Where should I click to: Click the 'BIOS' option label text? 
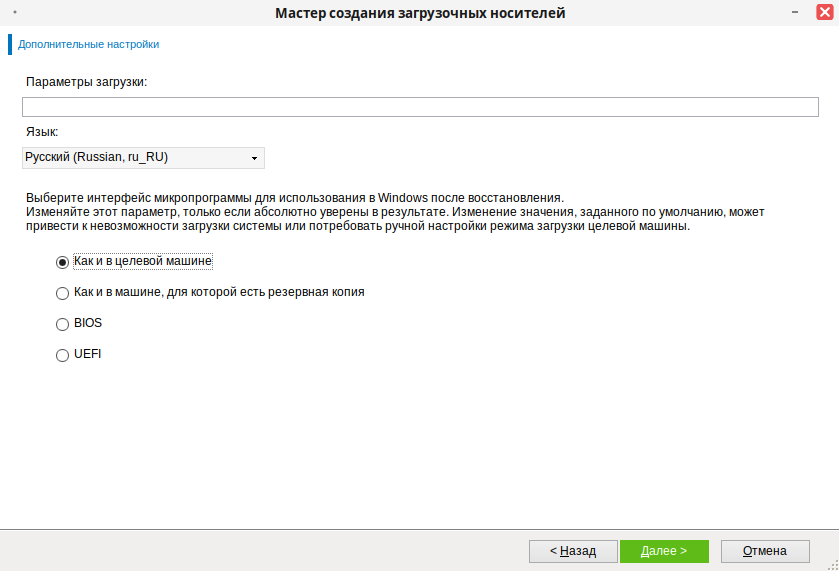coord(88,323)
